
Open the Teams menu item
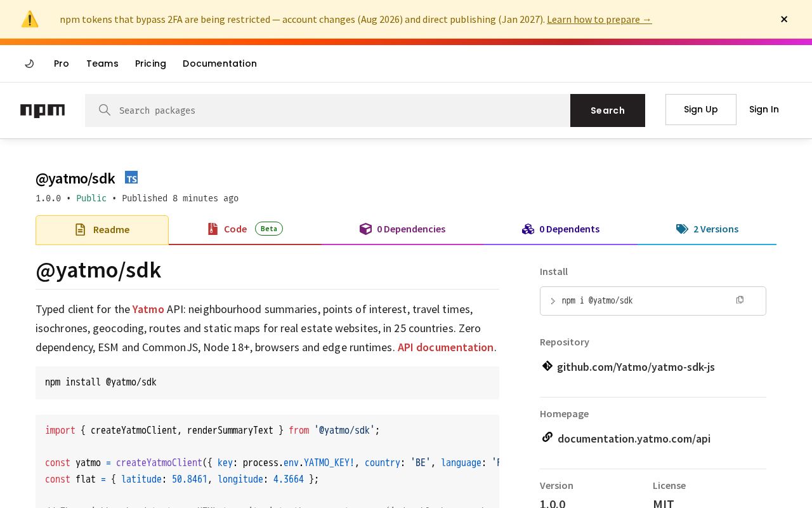point(102,63)
